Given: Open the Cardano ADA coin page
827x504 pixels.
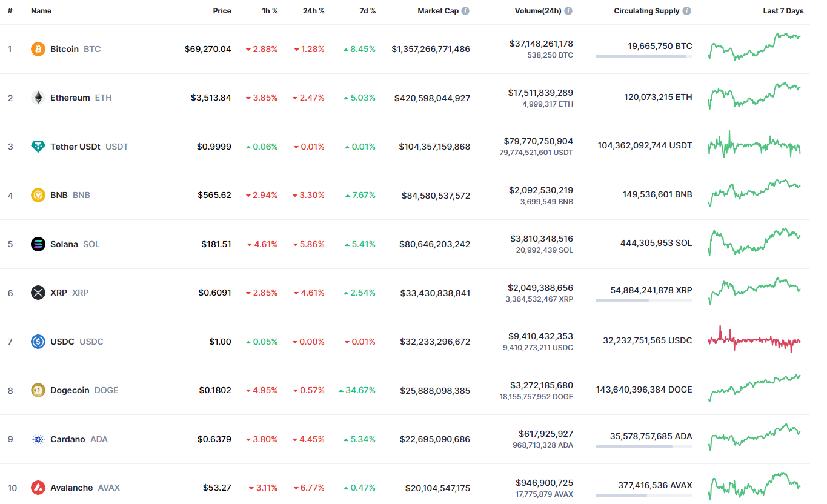Looking at the screenshot, I should click(67, 439).
